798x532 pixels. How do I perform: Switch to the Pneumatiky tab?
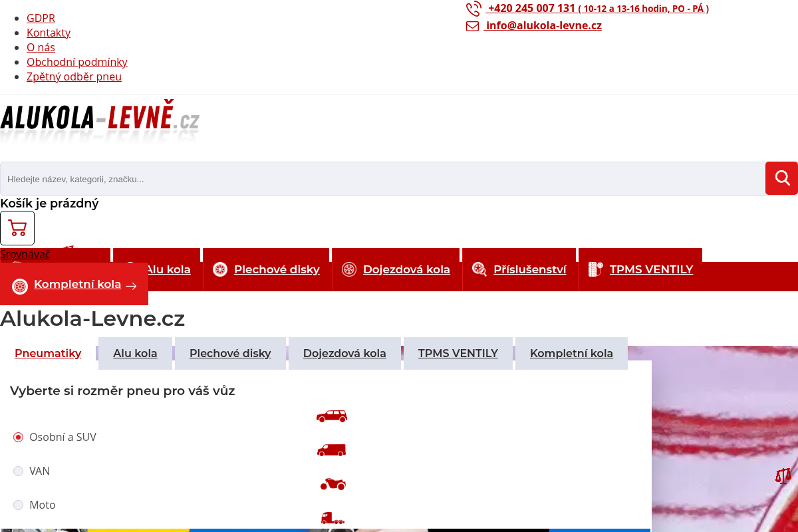(x=48, y=353)
